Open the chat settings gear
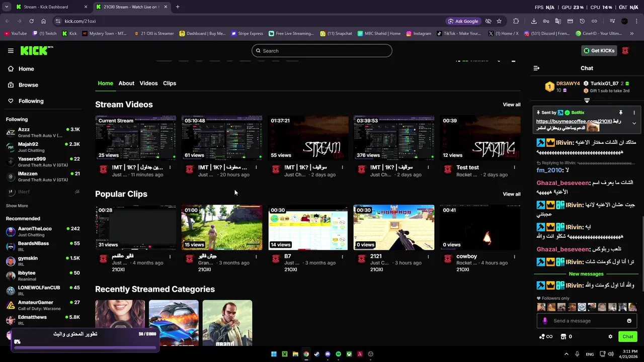 [610, 337]
